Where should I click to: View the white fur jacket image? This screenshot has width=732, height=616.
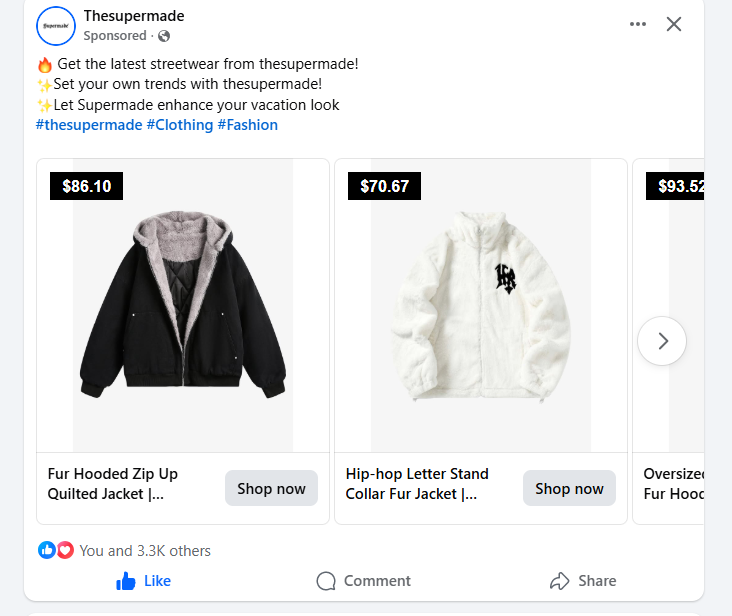[480, 305]
